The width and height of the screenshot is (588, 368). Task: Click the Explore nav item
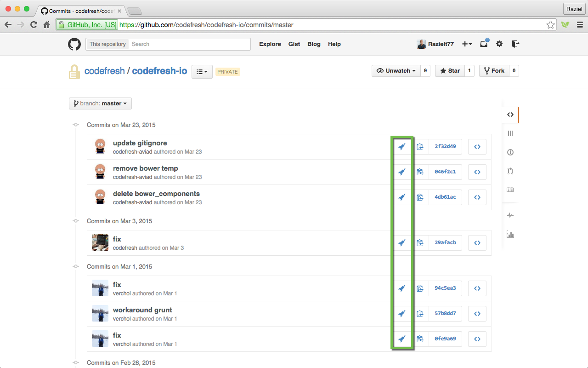[270, 44]
